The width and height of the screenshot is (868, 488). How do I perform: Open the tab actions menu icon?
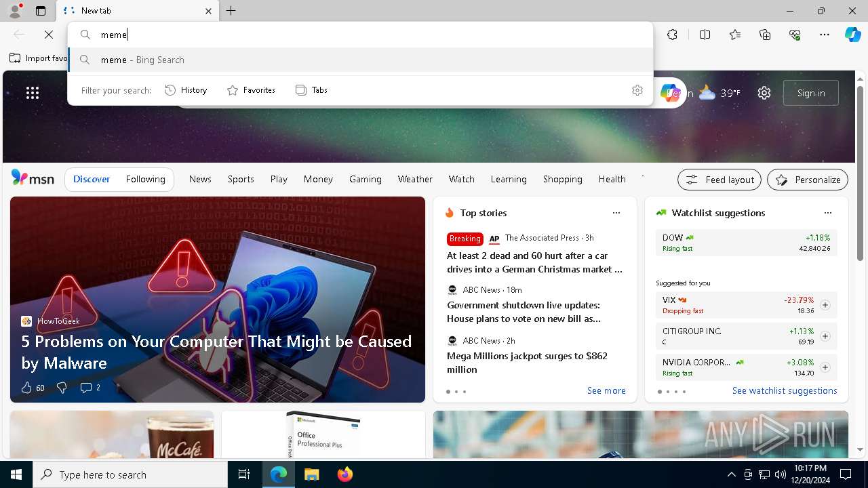click(41, 11)
